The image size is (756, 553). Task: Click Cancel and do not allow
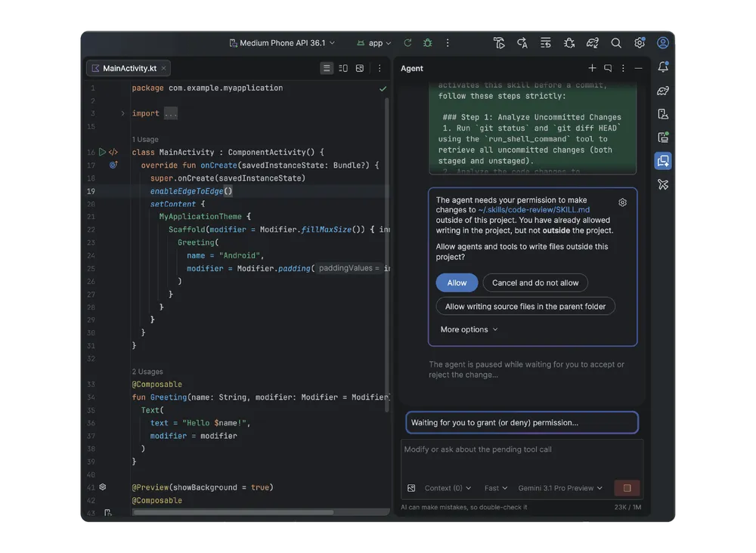pos(535,283)
